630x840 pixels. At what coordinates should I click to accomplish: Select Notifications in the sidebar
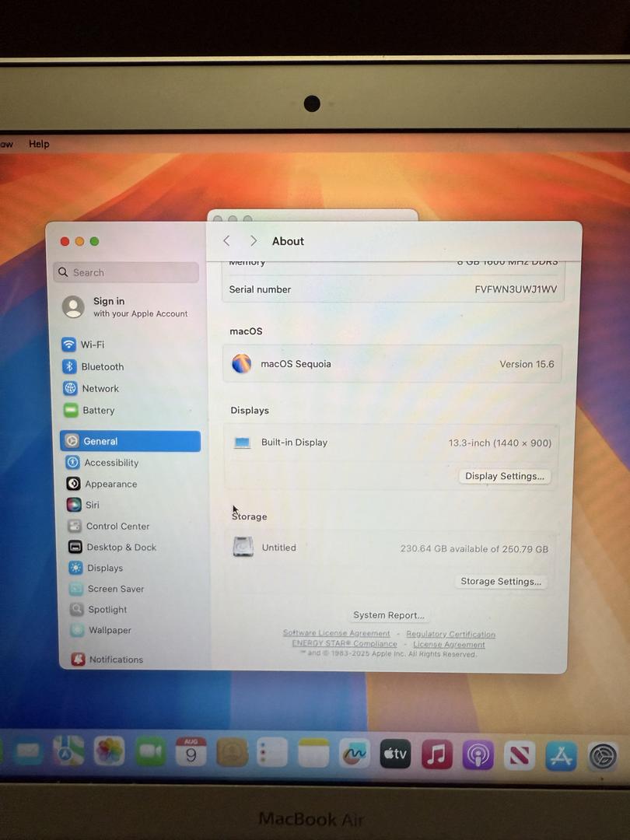coord(107,660)
